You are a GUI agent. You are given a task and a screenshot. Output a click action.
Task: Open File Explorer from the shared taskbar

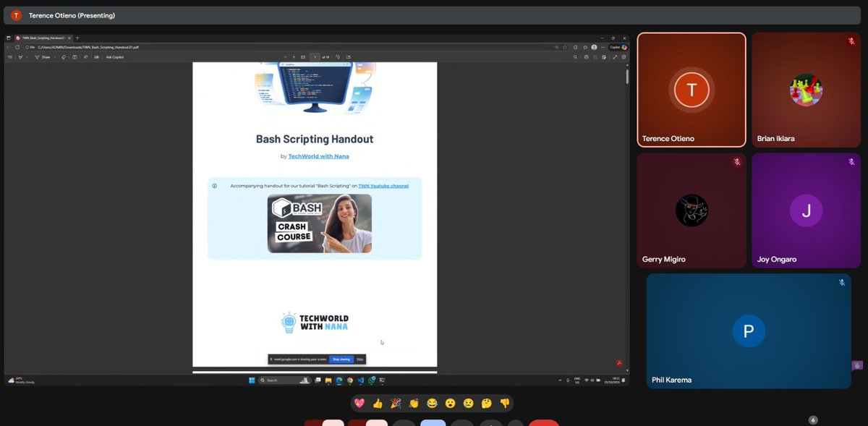coord(328,380)
